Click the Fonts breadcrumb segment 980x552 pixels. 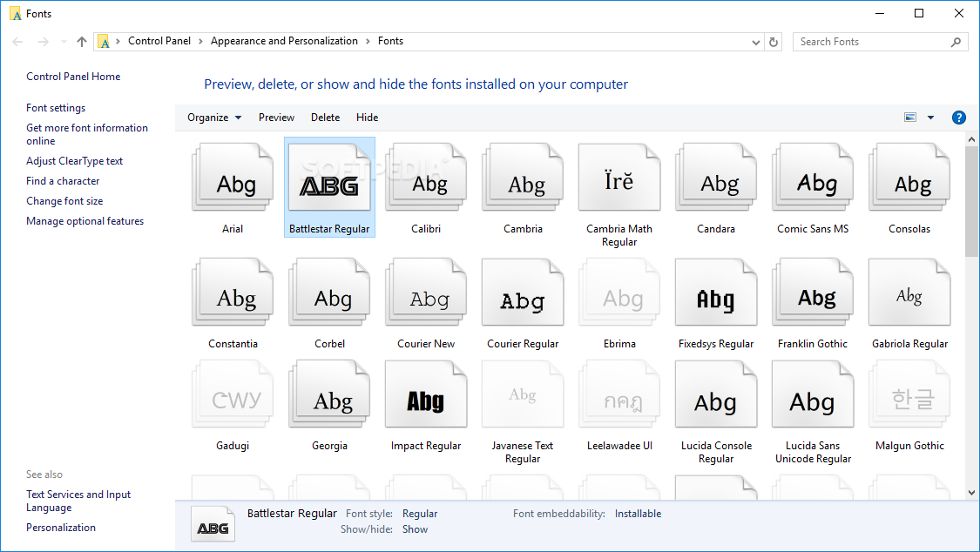(390, 41)
